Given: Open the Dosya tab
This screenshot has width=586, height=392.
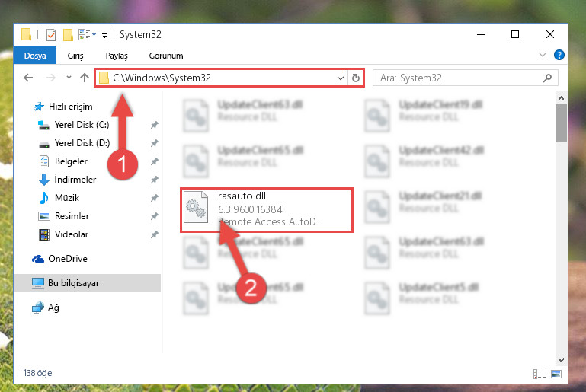Looking at the screenshot, I should coord(35,56).
